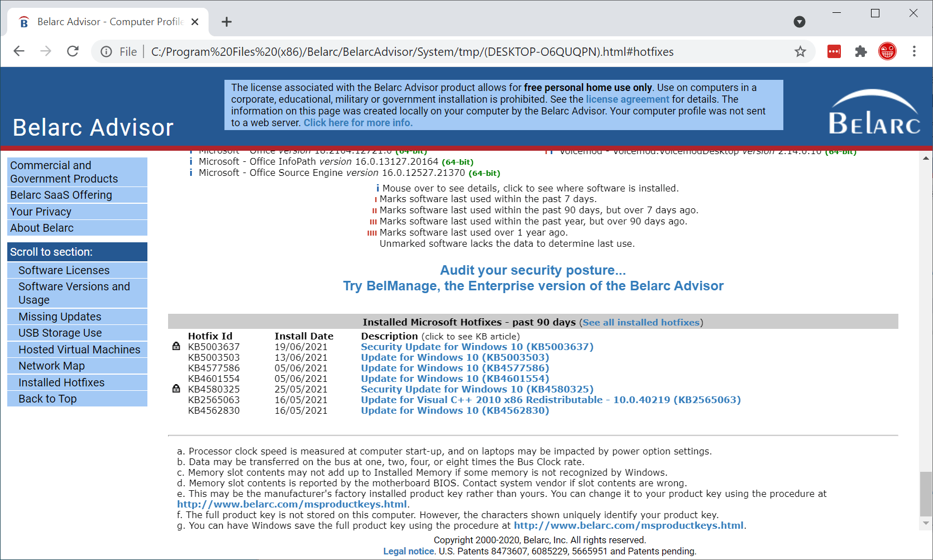Open About Belarc in sidebar
933x560 pixels.
[x=77, y=228]
